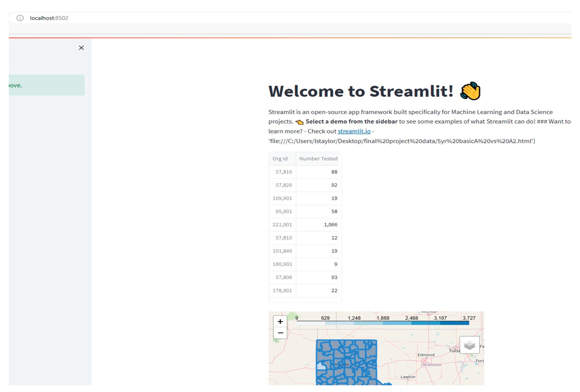Close the sidebar with the X icon
The height and width of the screenshot is (392, 580).
[x=81, y=48]
